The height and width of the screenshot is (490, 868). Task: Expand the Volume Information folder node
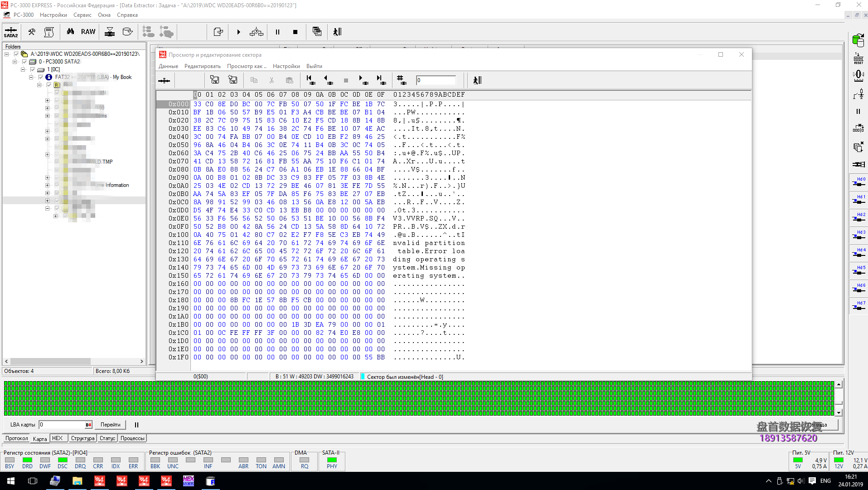coord(47,185)
